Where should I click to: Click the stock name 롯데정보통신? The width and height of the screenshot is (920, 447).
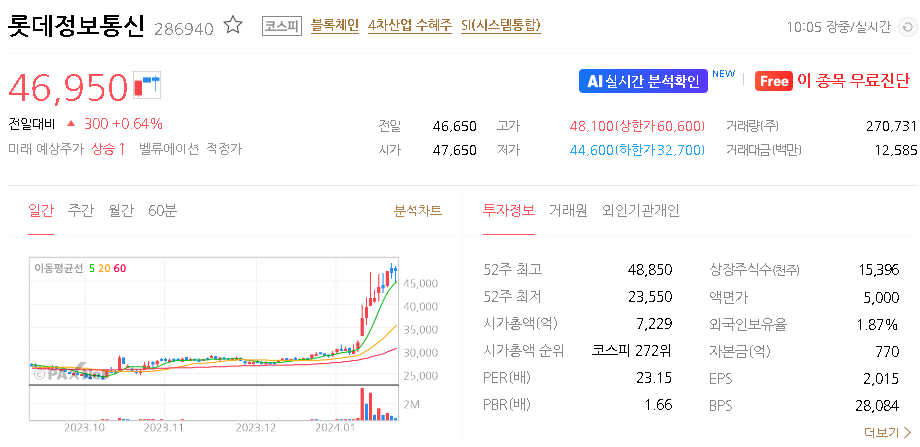(x=76, y=26)
